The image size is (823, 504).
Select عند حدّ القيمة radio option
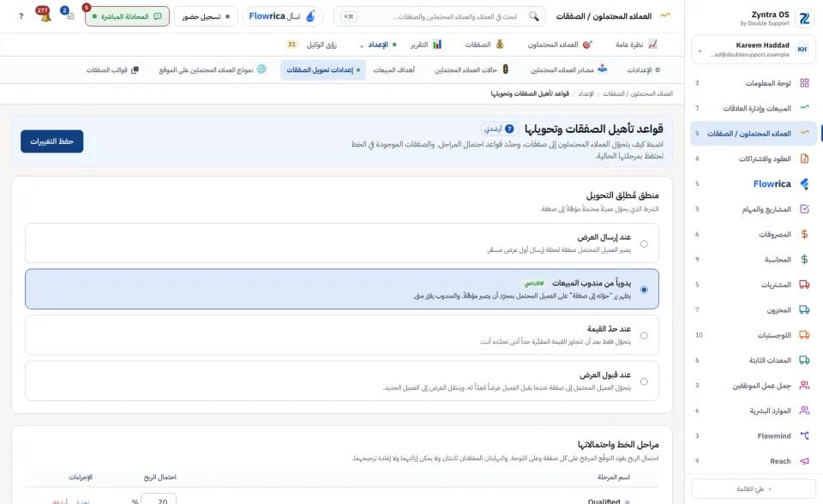[x=644, y=335]
